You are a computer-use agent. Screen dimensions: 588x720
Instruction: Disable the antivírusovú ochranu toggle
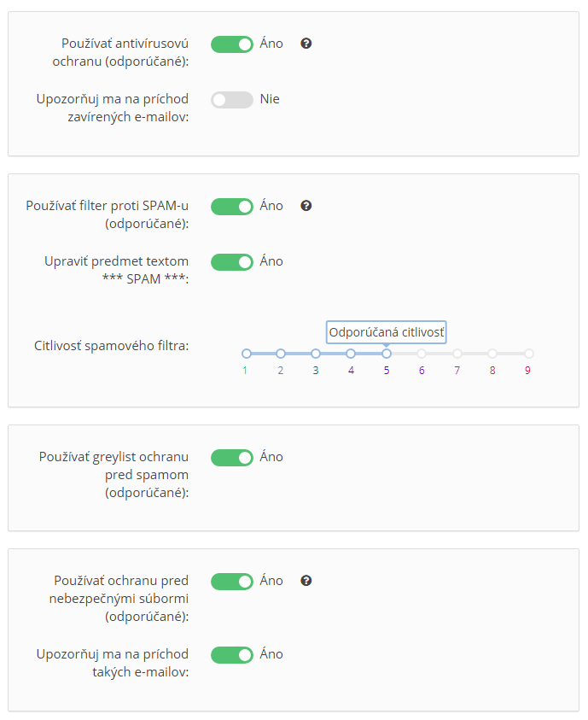[x=232, y=44]
